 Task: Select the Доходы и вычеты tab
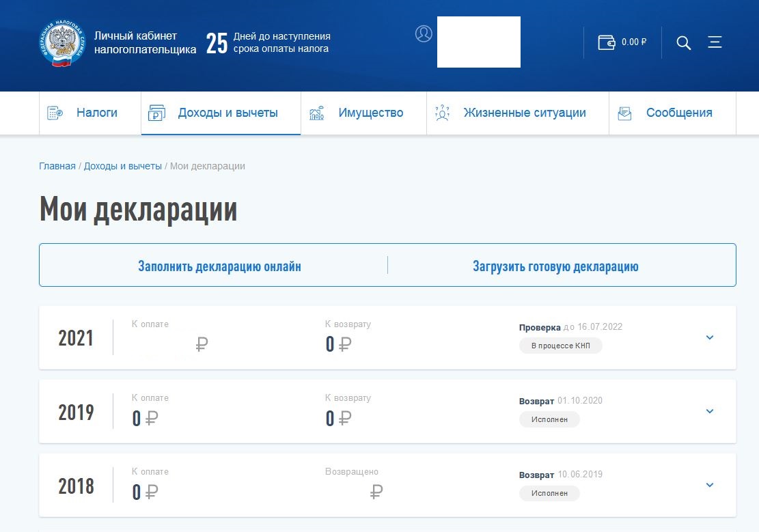click(221, 113)
